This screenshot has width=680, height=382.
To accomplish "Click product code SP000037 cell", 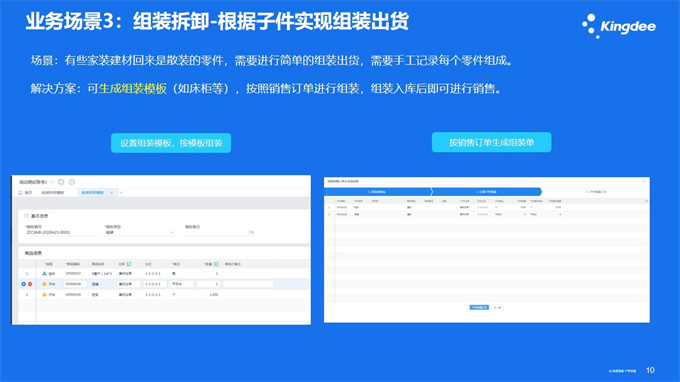I will [73, 274].
